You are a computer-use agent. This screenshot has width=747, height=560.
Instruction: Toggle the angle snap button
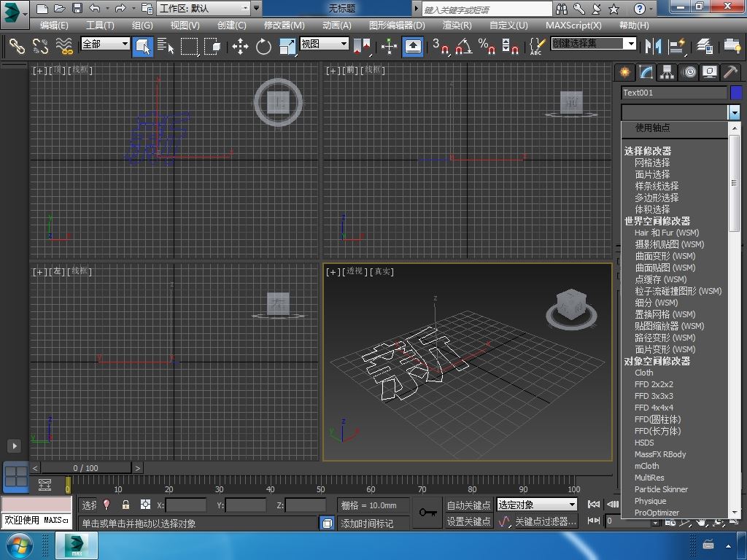coord(463,47)
